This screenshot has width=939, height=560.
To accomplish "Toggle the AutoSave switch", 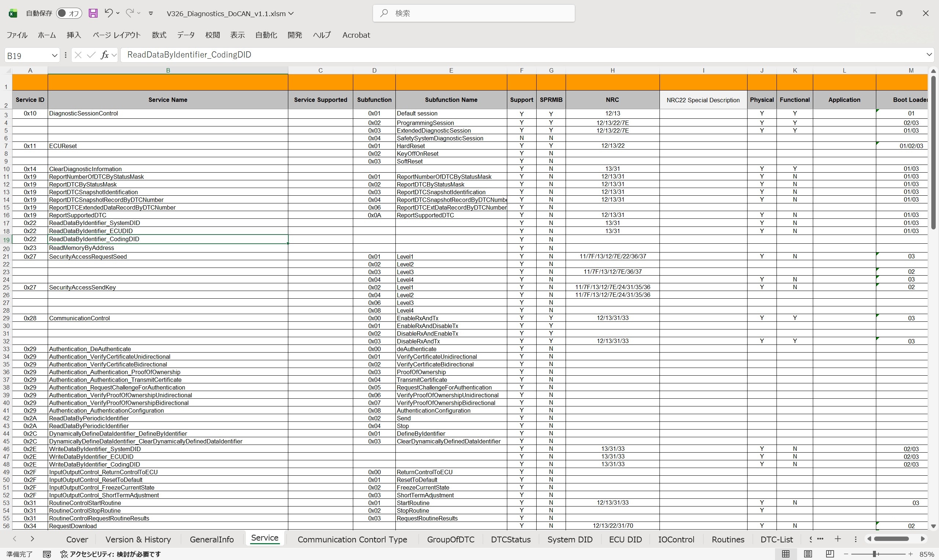I will (69, 13).
